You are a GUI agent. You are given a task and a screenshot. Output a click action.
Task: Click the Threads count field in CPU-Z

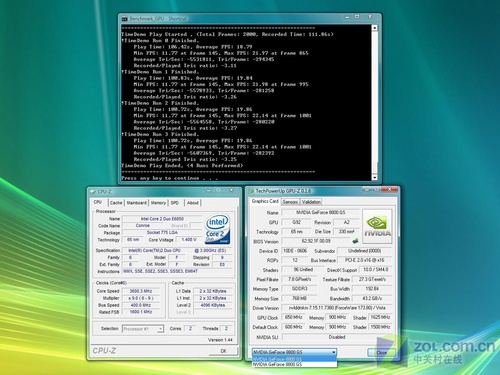click(x=226, y=329)
